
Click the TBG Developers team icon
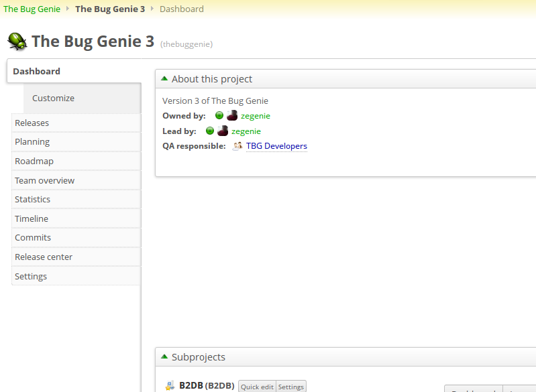(237, 146)
